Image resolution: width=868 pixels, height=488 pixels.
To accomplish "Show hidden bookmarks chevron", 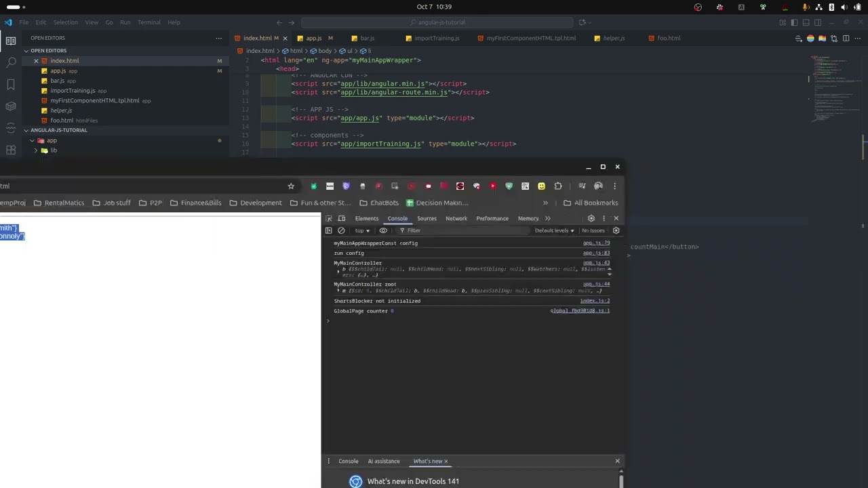I will pyautogui.click(x=545, y=203).
